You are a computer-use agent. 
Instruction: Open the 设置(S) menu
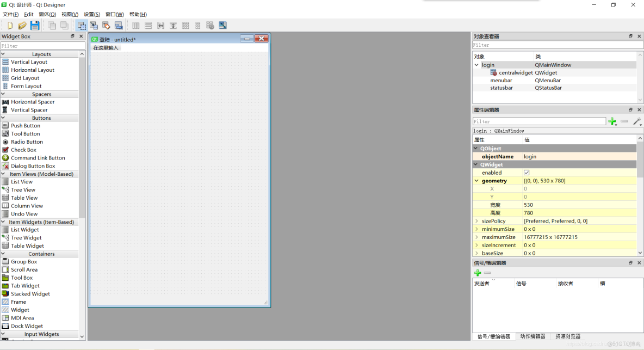tap(91, 14)
